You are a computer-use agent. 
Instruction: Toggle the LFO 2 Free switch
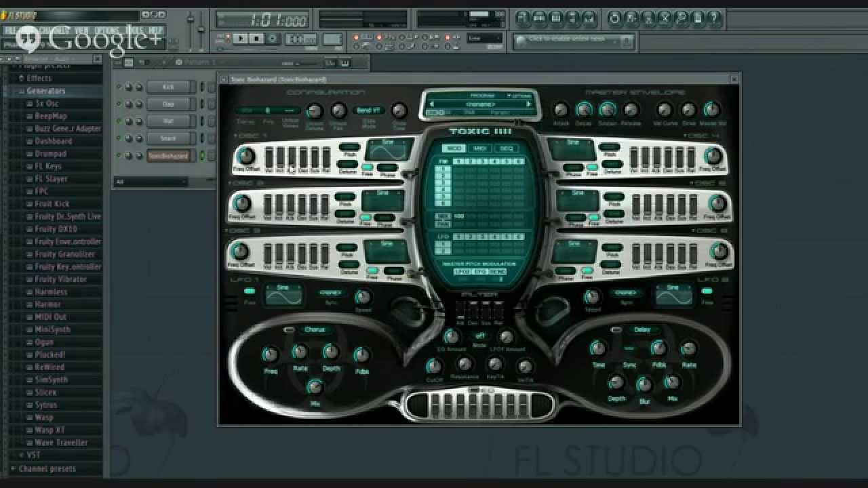click(707, 291)
